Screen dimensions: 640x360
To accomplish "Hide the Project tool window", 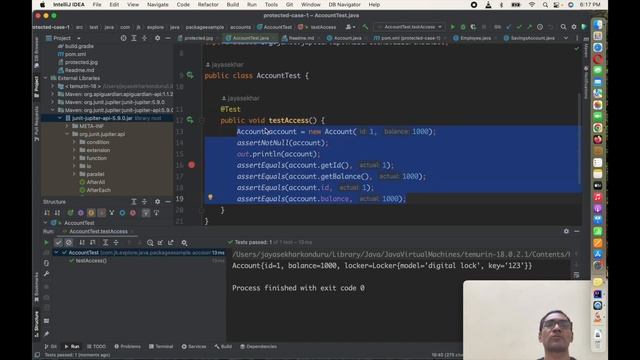I will [168, 38].
